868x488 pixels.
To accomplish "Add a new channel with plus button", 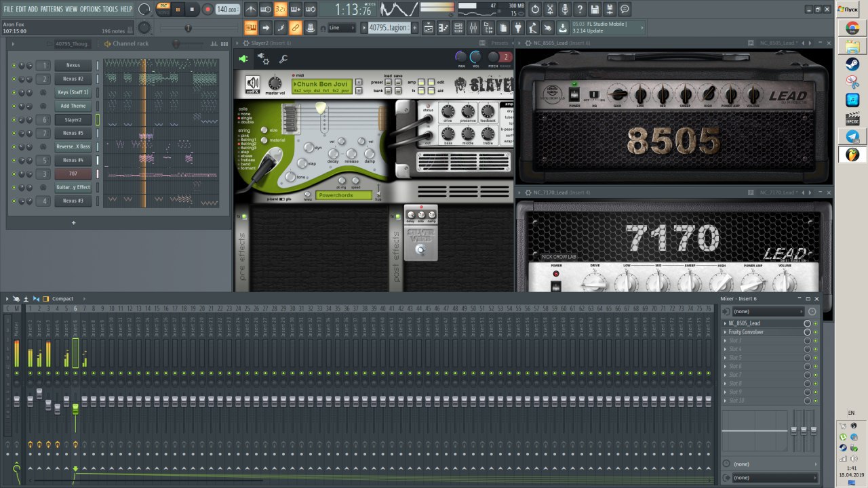I will pos(73,222).
